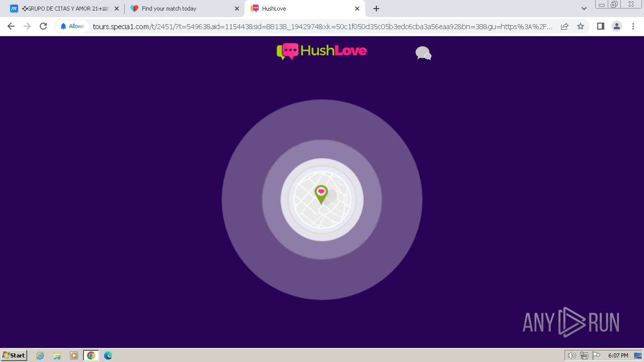The image size is (644, 362).
Task: Close the Find your match today tab
Action: pyautogui.click(x=237, y=9)
